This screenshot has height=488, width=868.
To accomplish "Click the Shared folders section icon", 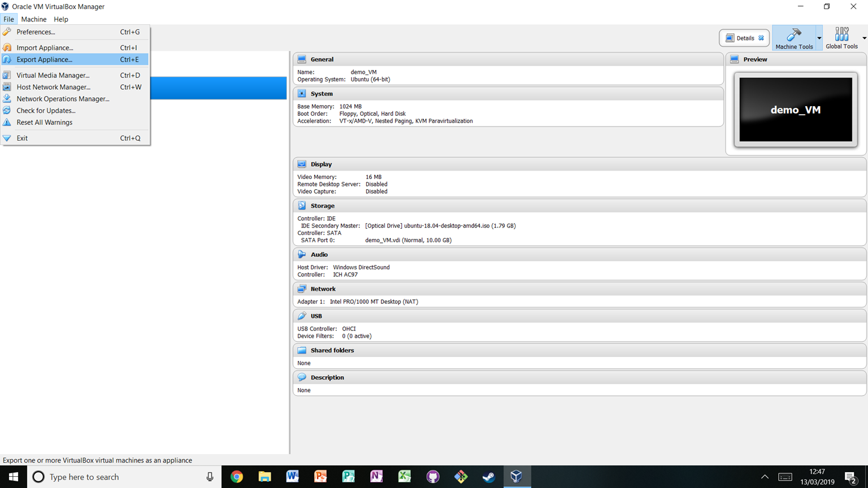I will pos(302,350).
